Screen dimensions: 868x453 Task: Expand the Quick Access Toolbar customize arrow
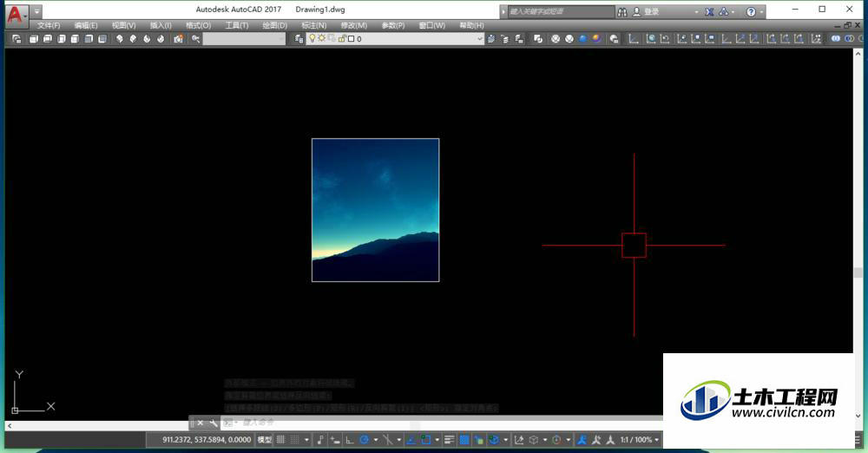click(36, 11)
